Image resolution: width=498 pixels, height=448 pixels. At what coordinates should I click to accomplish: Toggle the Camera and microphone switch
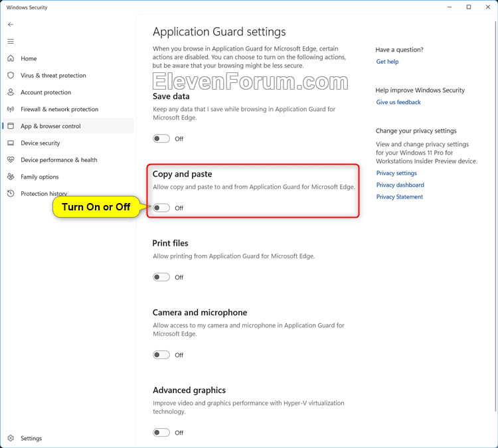(x=161, y=355)
